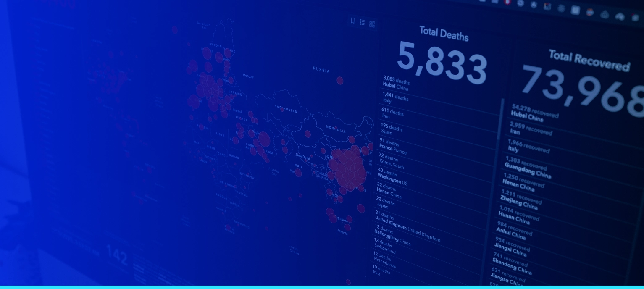Click the cloud icon in top bar
644x289 pixels.
tap(604, 15)
